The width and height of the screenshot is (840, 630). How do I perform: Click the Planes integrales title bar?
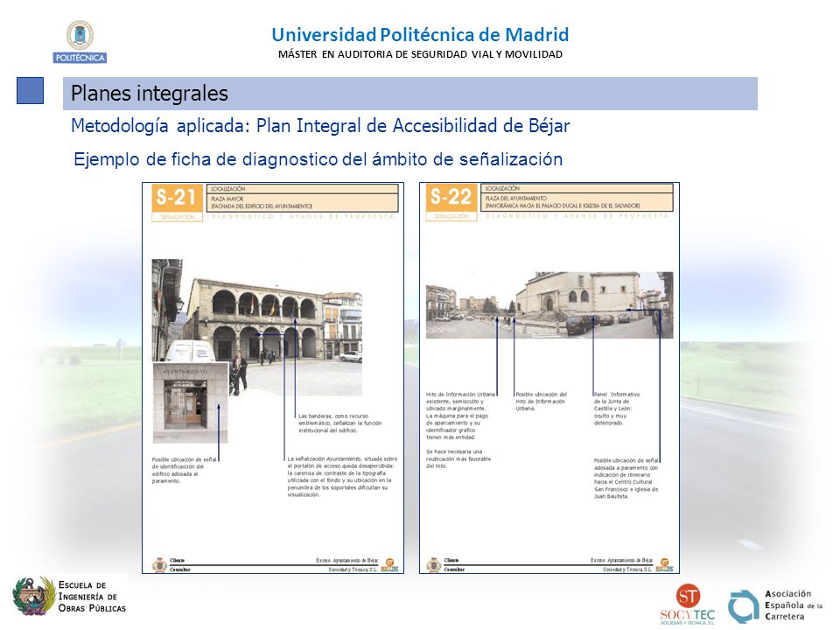pos(410,94)
